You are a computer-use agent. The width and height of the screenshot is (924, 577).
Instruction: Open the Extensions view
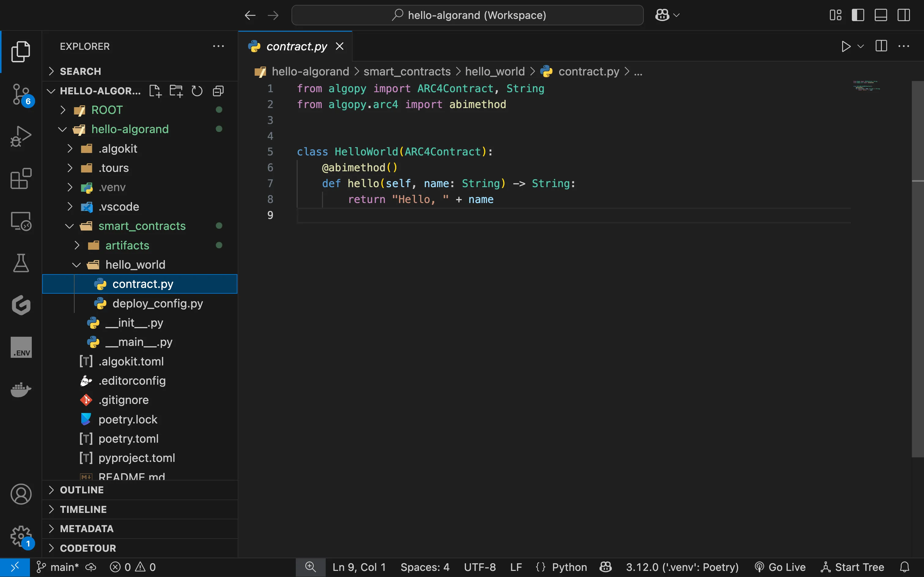coord(20,179)
